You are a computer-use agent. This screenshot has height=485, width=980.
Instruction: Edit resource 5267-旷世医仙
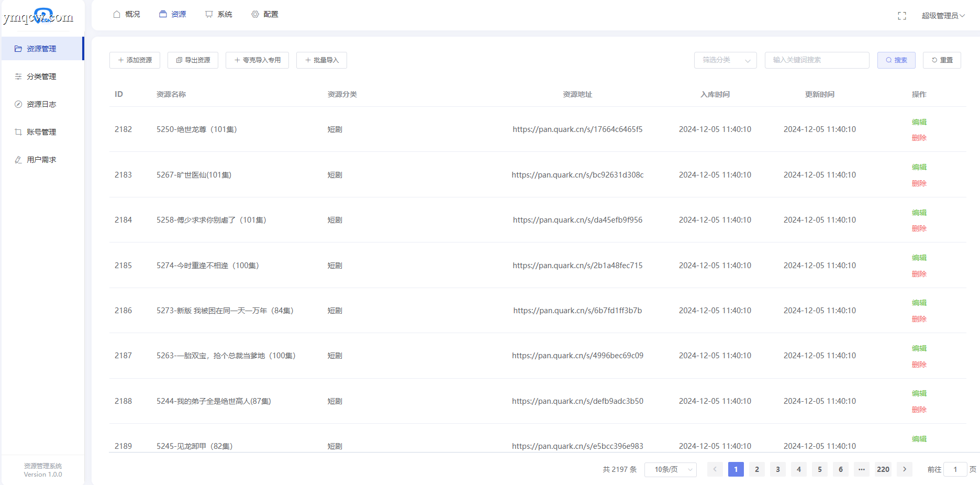click(x=919, y=167)
